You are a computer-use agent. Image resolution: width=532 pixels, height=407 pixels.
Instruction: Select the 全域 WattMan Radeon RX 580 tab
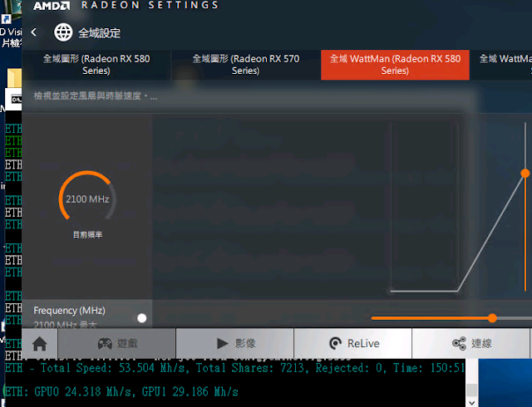pos(396,65)
